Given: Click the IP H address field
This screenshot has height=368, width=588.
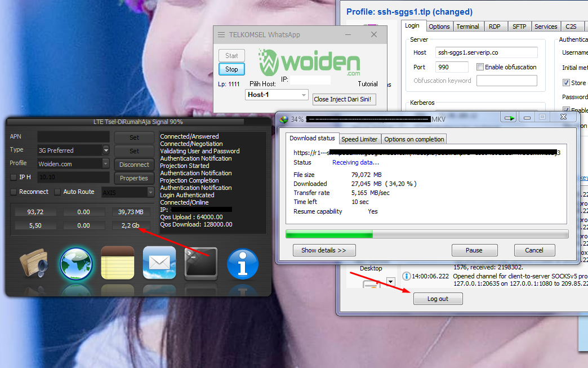Looking at the screenshot, I should coord(73,177).
